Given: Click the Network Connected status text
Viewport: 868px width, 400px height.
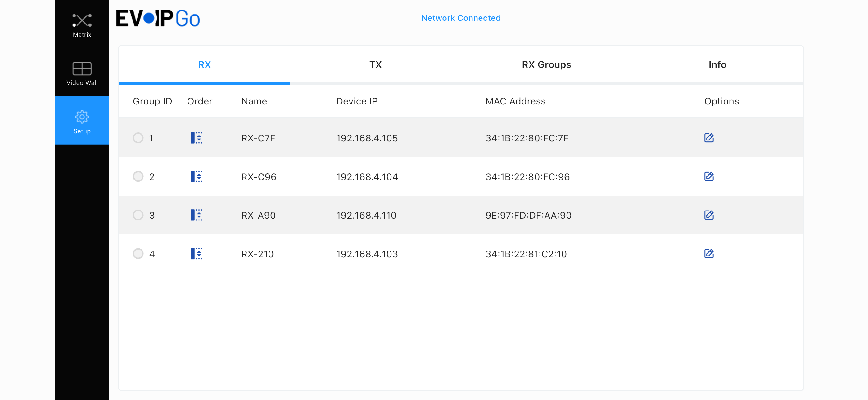Looking at the screenshot, I should point(461,18).
